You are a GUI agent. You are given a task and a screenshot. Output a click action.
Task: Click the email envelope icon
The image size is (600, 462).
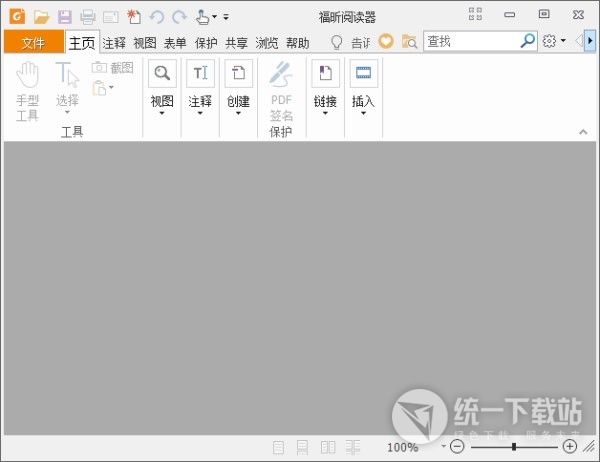click(111, 17)
